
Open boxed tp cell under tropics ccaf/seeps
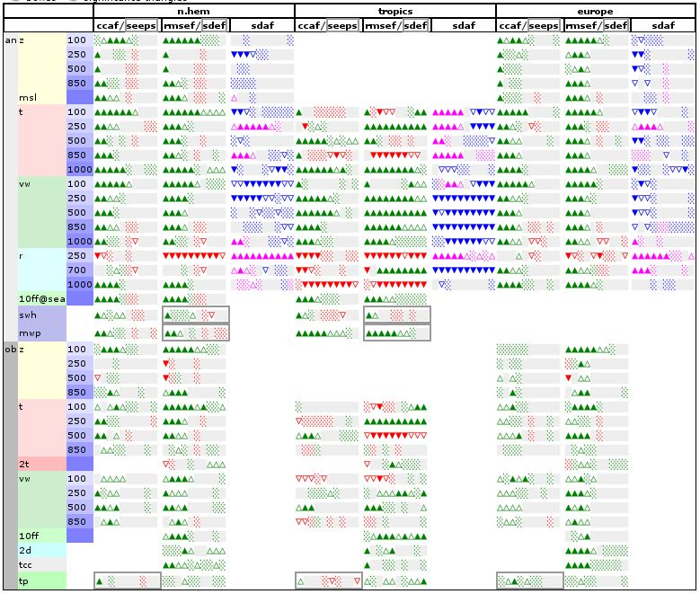pos(329,581)
